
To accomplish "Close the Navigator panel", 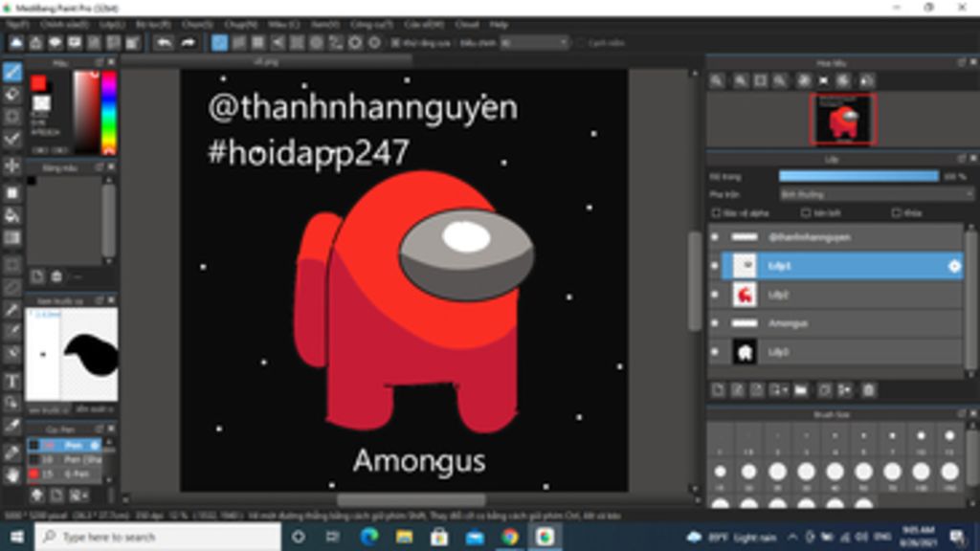I will coord(972,62).
